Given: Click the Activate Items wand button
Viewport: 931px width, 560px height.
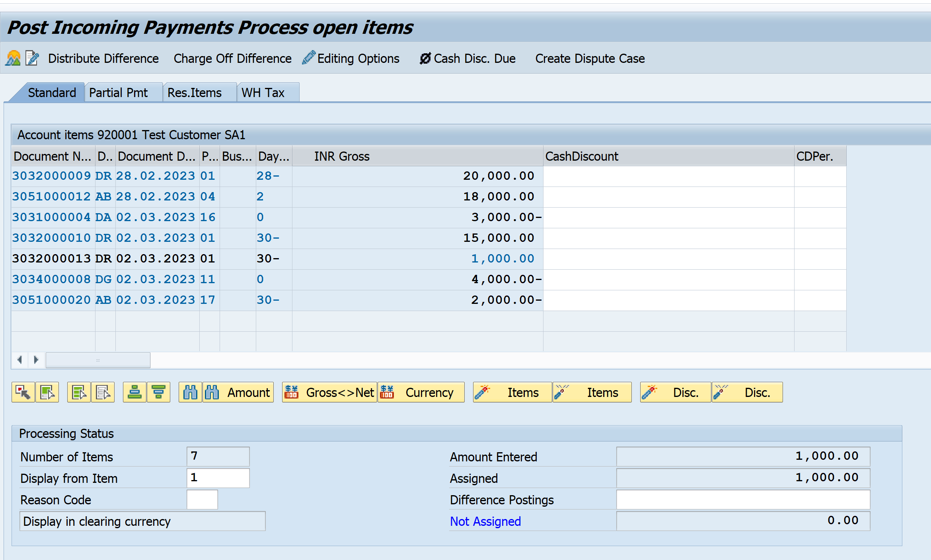Looking at the screenshot, I should (x=512, y=393).
